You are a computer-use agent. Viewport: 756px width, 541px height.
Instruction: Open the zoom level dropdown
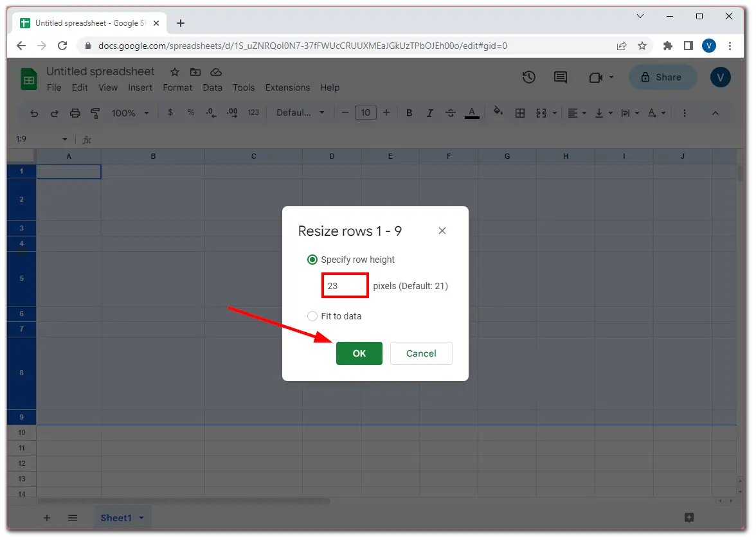click(130, 112)
